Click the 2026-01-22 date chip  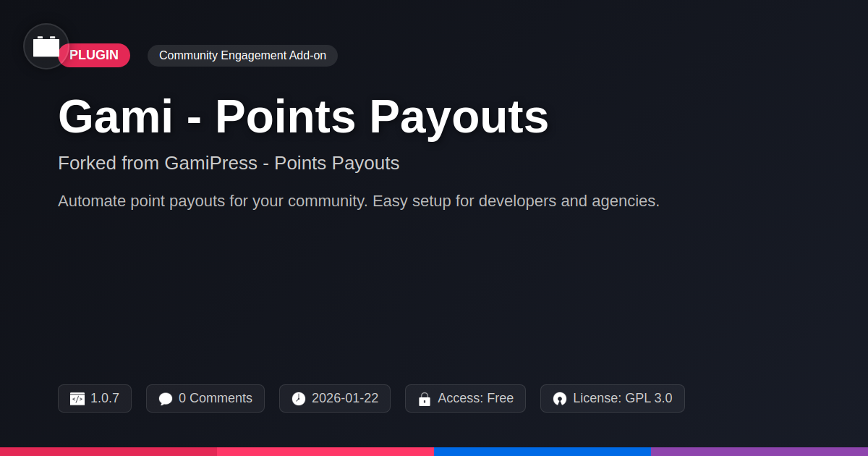[x=335, y=399]
